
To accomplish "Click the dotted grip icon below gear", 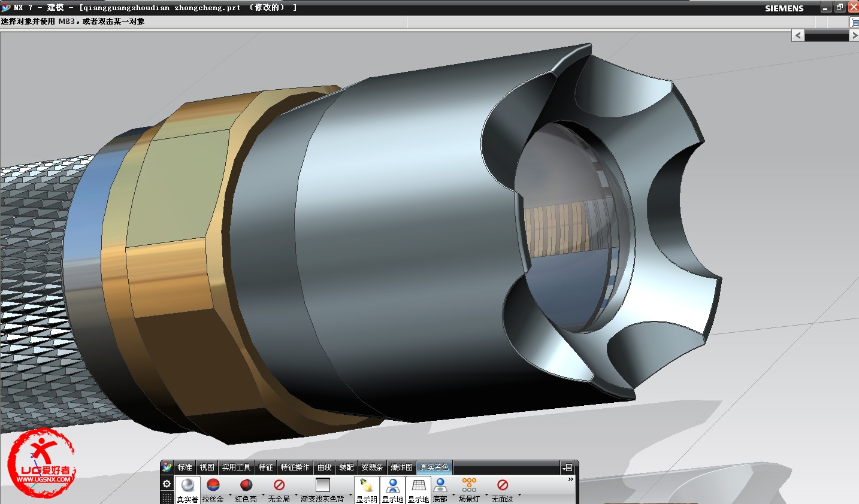I will tap(167, 499).
